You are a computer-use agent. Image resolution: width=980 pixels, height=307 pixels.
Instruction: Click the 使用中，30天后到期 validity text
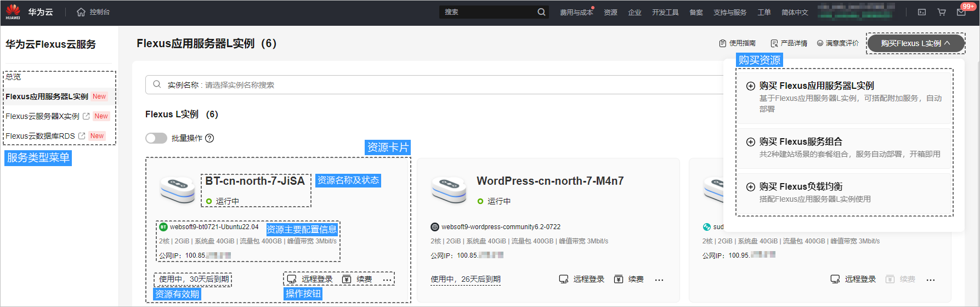point(194,280)
